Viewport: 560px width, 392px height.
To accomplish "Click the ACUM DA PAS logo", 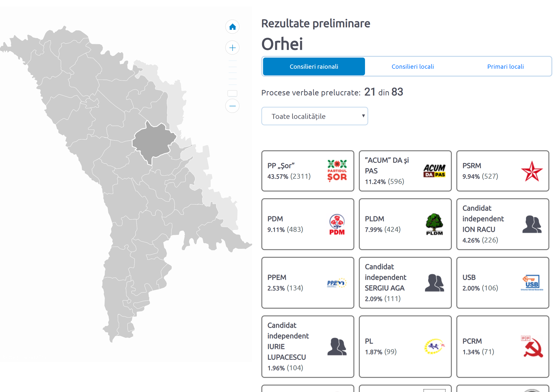I will tap(434, 171).
